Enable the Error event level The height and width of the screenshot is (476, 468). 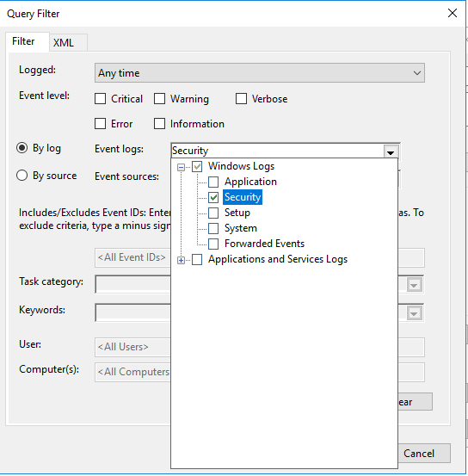coord(100,124)
